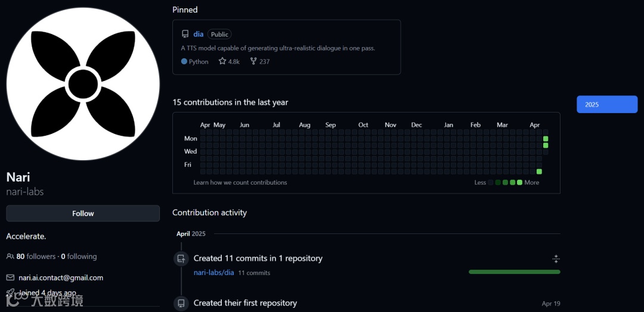
Task: Click the envelope icon beside the email
Action: coord(10,277)
